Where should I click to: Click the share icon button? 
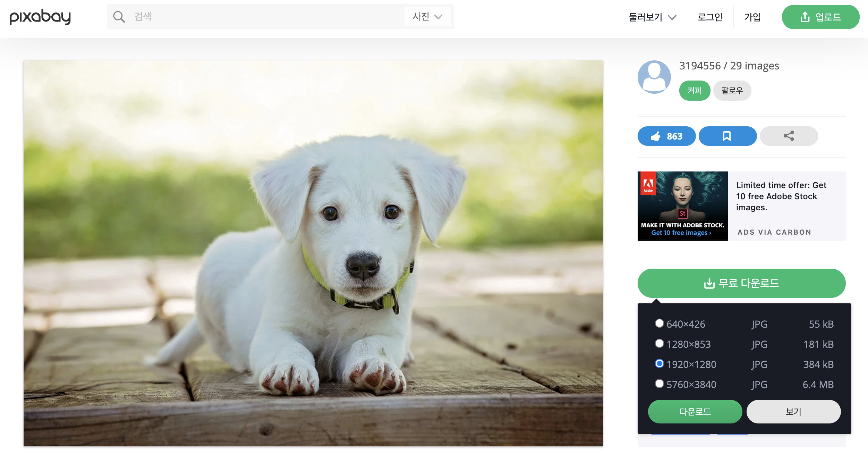pos(788,136)
